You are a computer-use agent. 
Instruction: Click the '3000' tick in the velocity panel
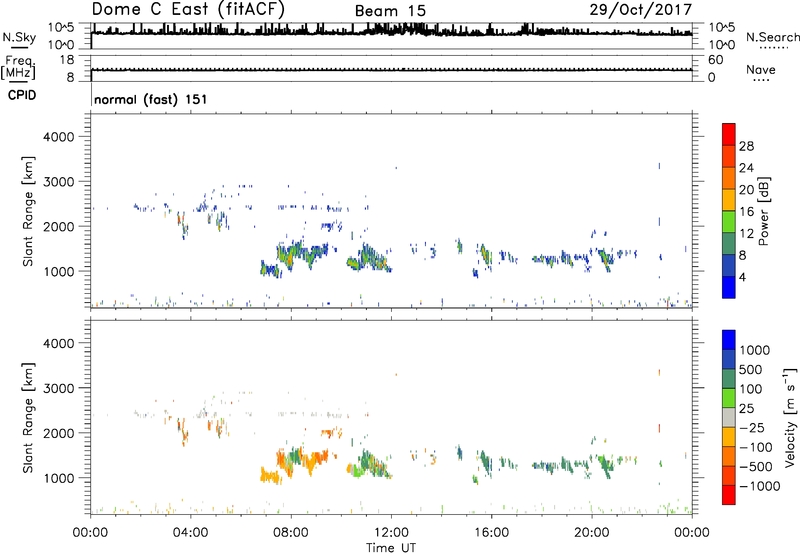pos(59,388)
